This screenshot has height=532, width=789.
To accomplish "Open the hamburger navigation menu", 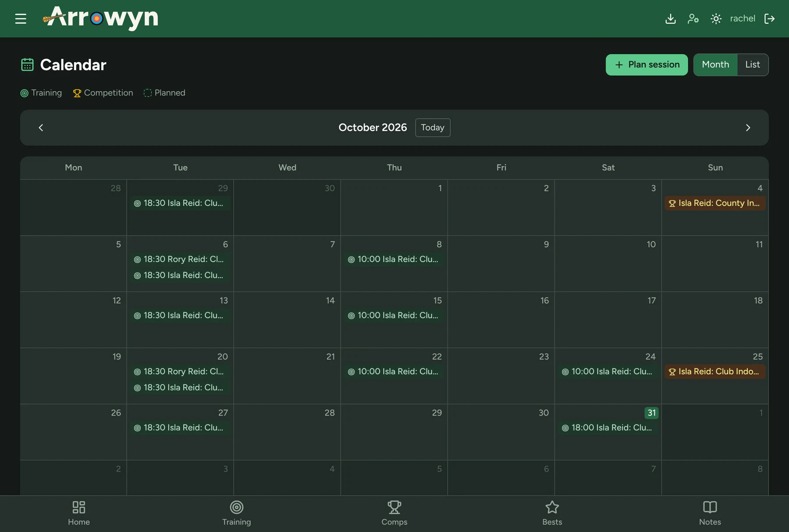I will pos(21,18).
